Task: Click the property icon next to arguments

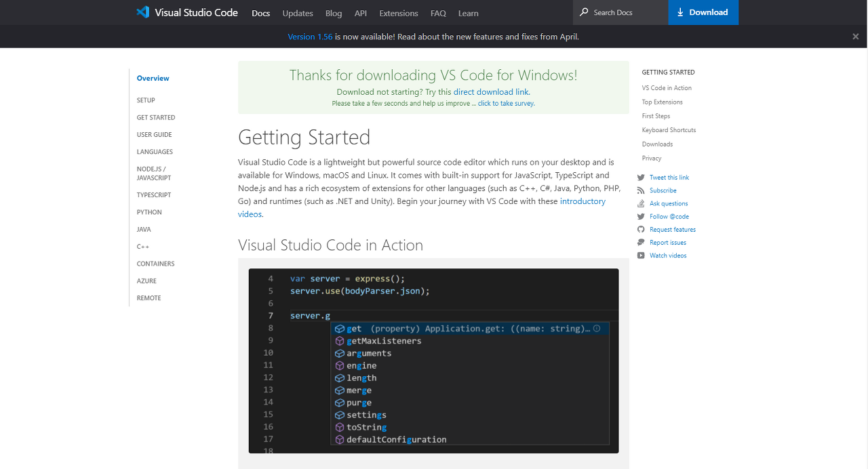Action: point(340,353)
